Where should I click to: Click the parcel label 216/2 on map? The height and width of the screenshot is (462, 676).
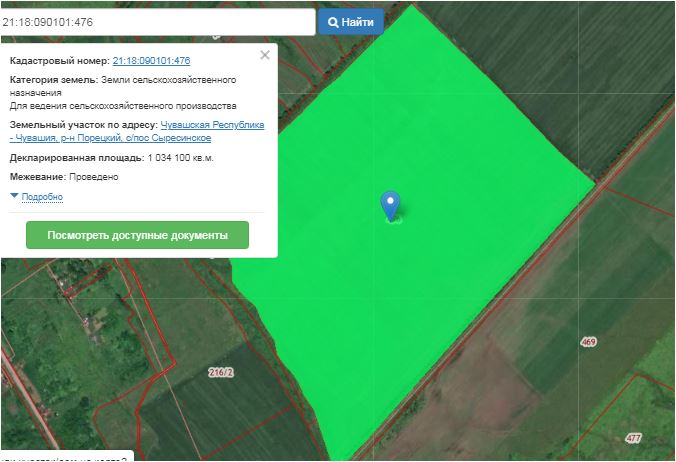[x=220, y=372]
